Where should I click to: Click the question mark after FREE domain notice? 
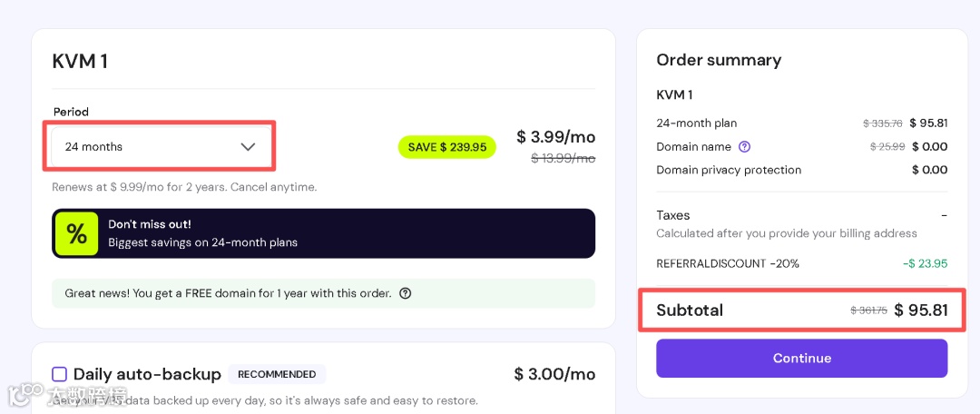coord(406,293)
